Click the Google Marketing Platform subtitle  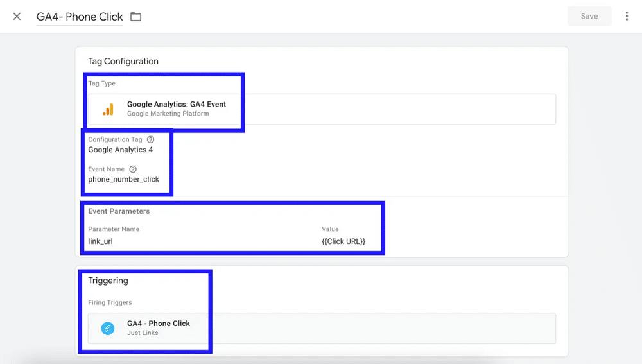tap(168, 114)
